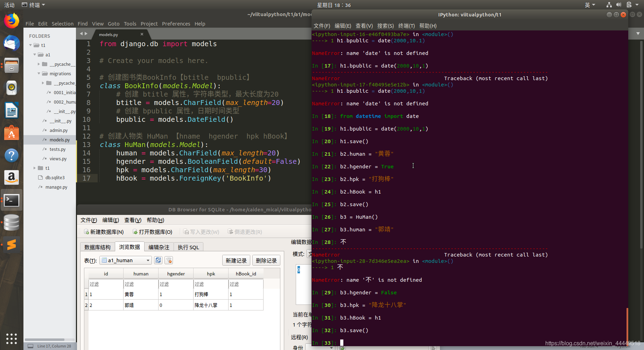Viewport: 644px width, 350px height.
Task: Click the hBook_id column header
Action: (x=246, y=274)
